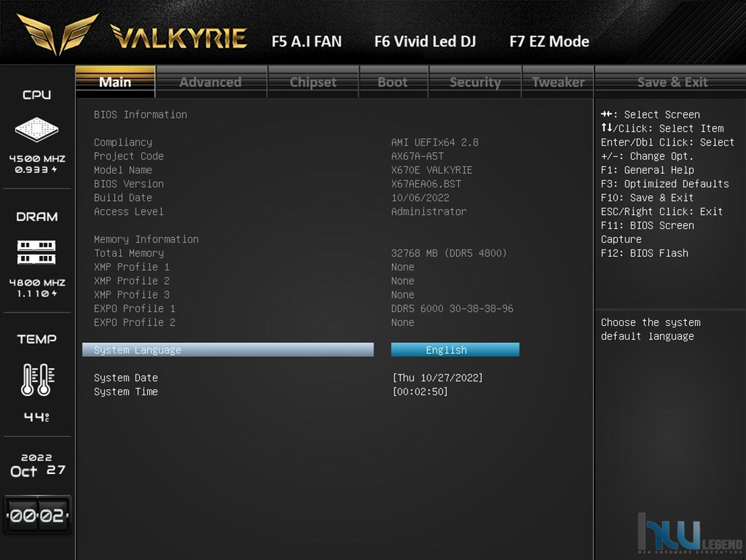Switch to F7 EZ Mode
The image size is (746, 560).
pos(550,41)
